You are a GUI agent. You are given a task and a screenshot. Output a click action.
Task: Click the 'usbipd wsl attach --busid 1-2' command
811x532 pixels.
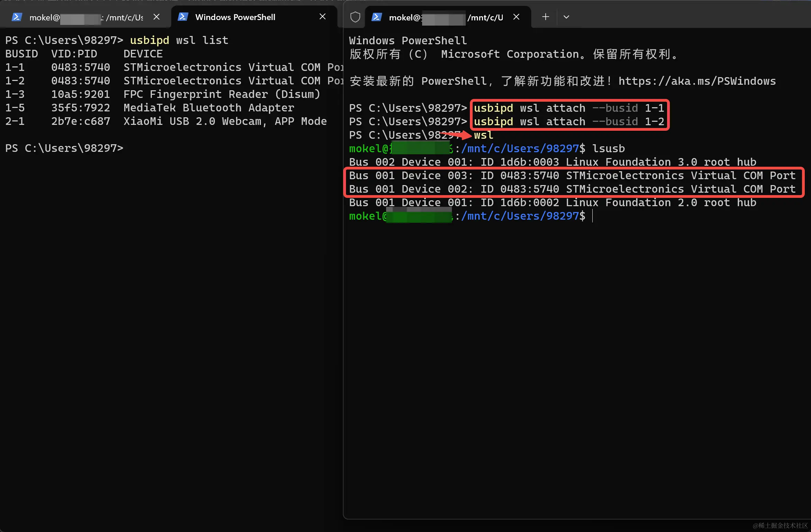(x=568, y=122)
